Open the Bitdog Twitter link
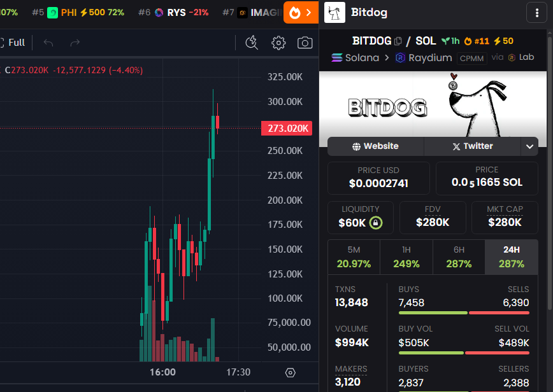 pyautogui.click(x=472, y=146)
